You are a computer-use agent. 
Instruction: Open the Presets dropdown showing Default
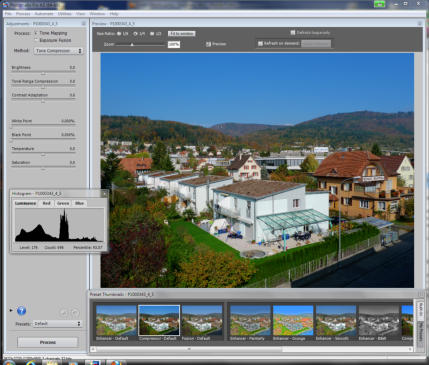click(x=57, y=324)
